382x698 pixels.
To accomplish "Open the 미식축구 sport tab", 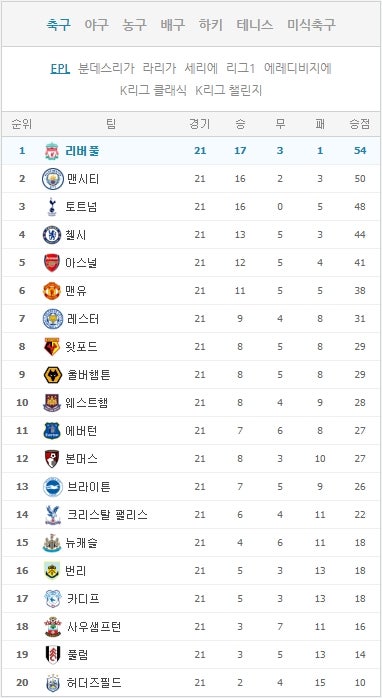I will [x=311, y=24].
